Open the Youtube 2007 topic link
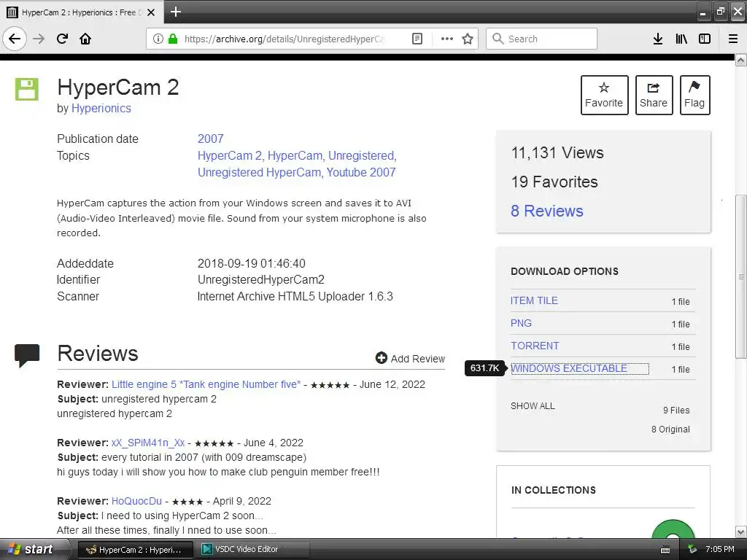 tap(361, 172)
